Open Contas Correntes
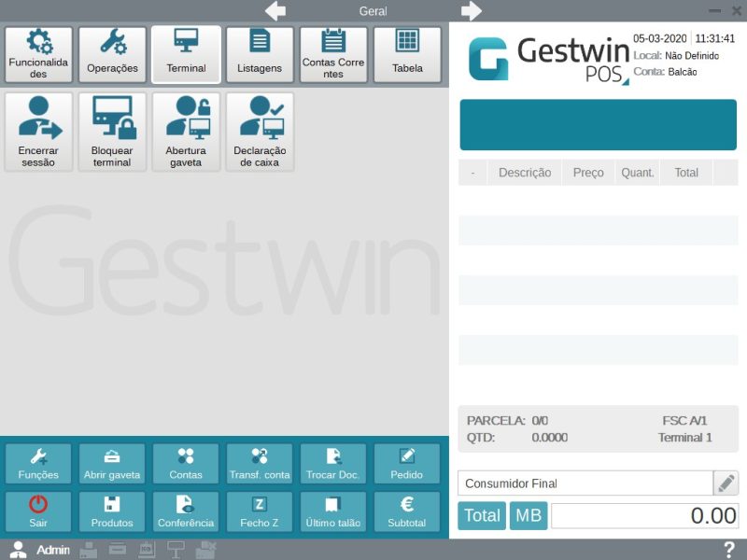747x560 pixels. 333,55
